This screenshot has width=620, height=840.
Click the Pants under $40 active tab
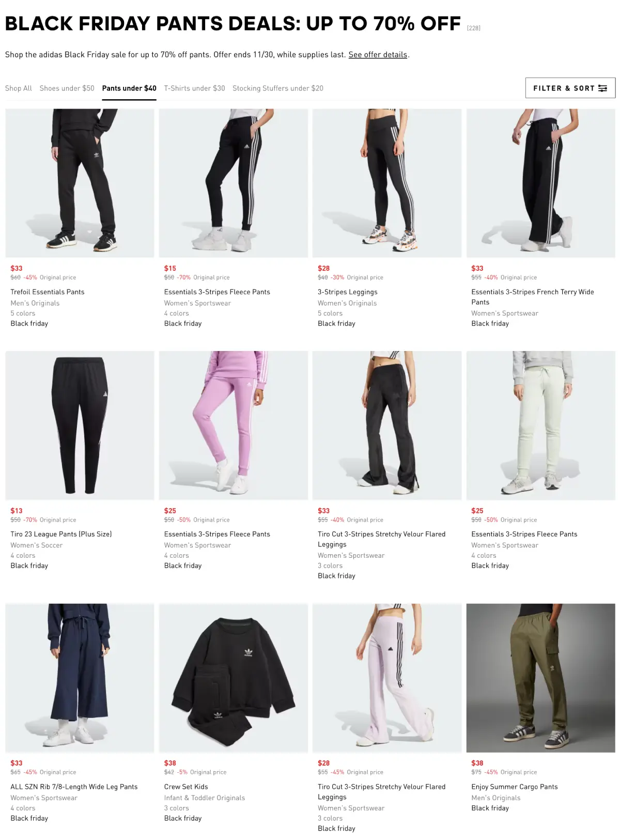129,88
